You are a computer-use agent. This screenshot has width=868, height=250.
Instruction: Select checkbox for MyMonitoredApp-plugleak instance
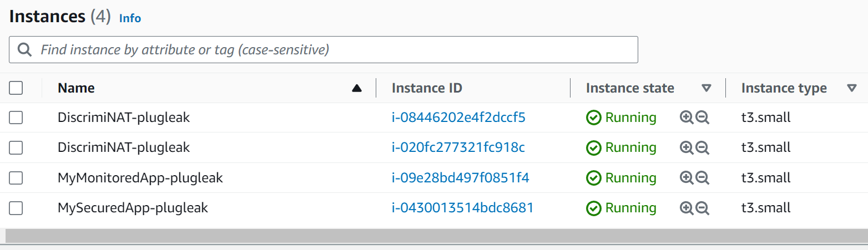(16, 178)
